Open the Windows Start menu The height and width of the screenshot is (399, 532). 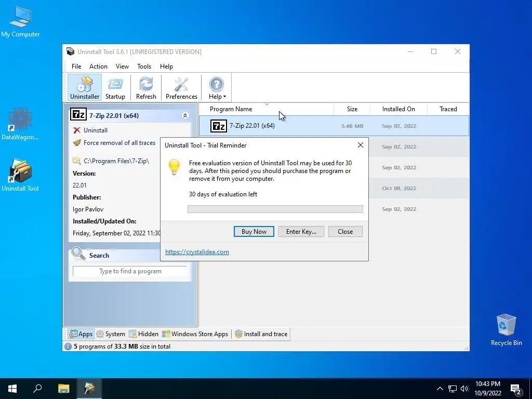tap(12, 389)
